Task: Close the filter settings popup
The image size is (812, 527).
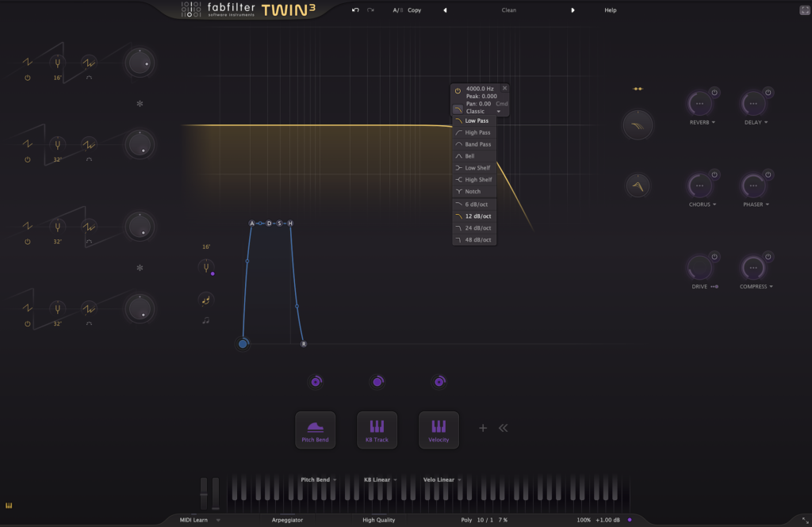Action: click(x=504, y=88)
